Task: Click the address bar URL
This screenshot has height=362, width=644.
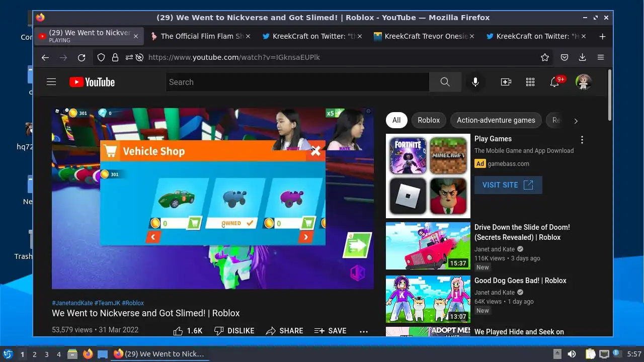Action: [x=234, y=57]
